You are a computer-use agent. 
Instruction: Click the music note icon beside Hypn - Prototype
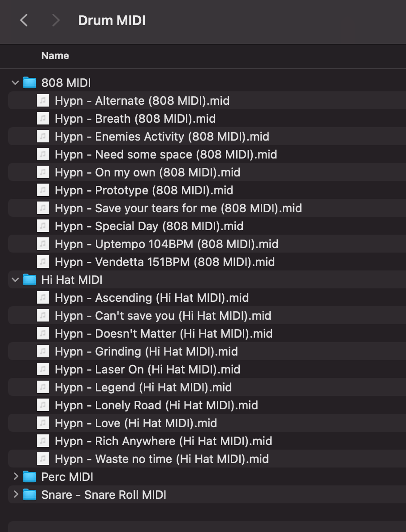click(x=43, y=190)
